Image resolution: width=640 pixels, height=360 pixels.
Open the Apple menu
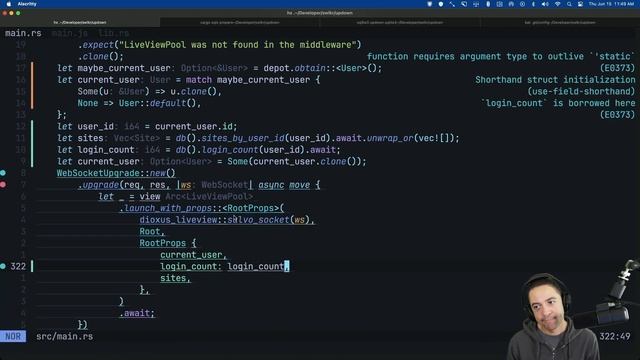pyautogui.click(x=9, y=4)
